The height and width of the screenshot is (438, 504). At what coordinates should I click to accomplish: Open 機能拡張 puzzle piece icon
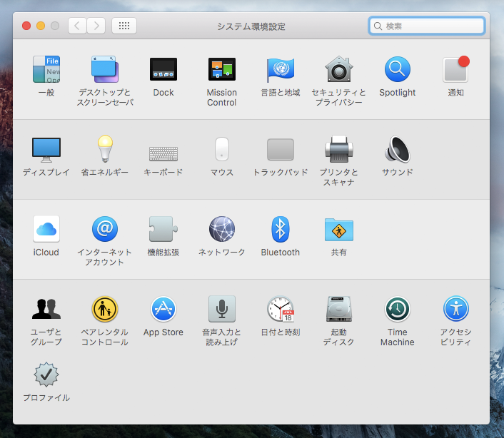[x=163, y=229]
